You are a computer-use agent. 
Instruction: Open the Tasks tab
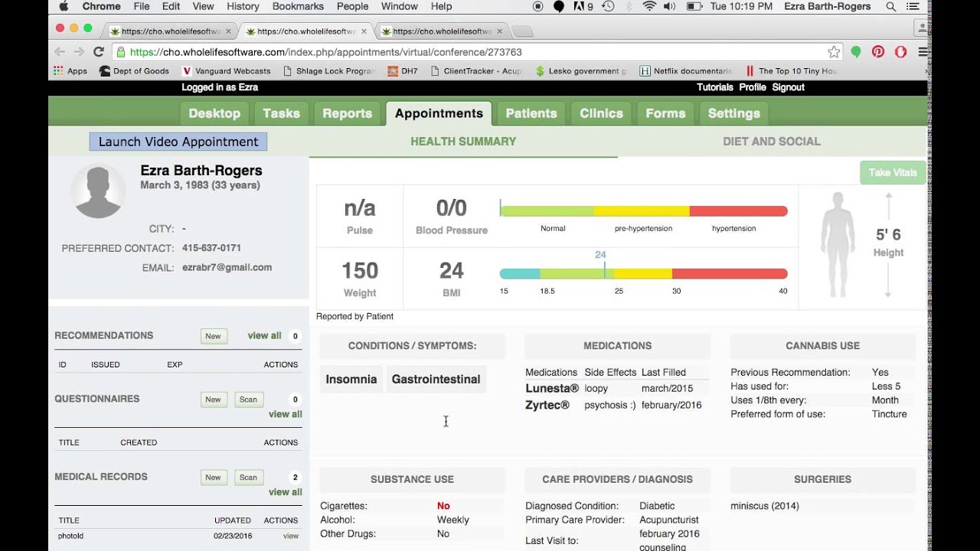(x=281, y=113)
